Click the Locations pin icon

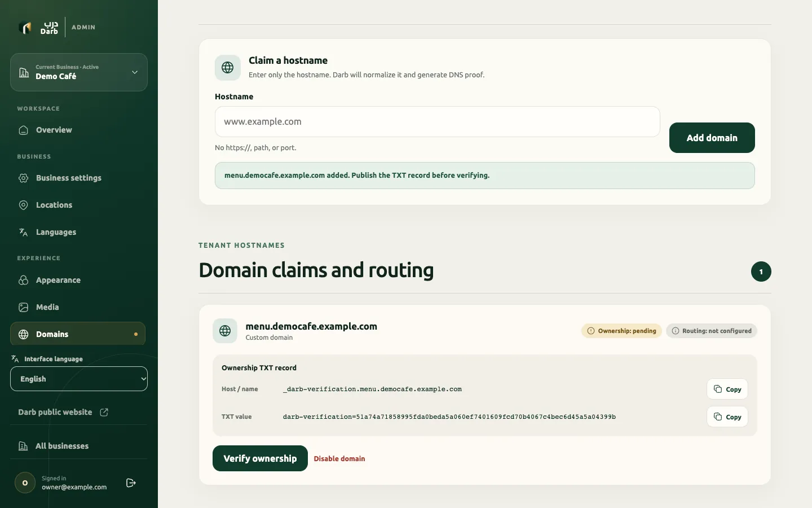[x=24, y=205]
